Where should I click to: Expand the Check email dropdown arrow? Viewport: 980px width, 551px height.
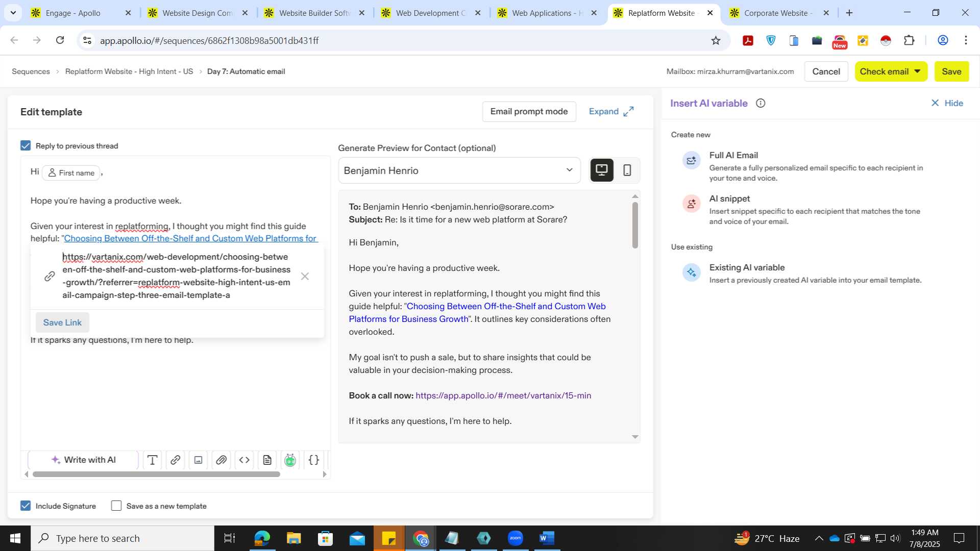click(x=917, y=71)
